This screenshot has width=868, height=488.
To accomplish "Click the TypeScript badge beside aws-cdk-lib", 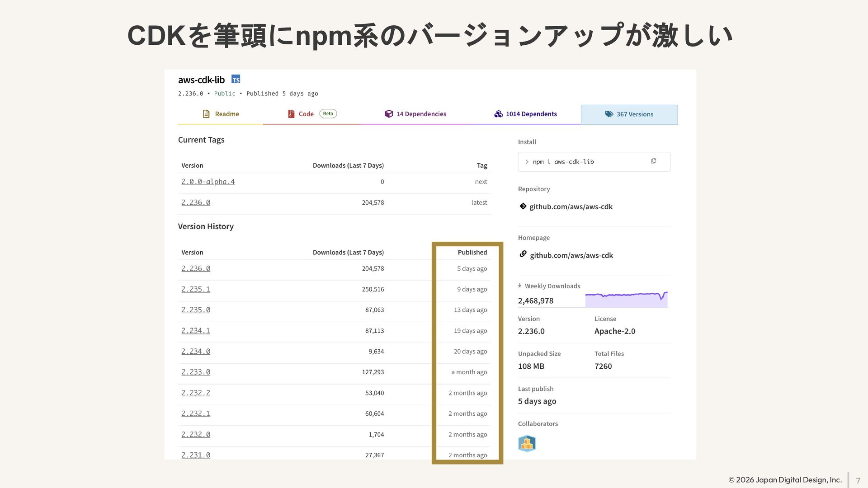I will coord(236,80).
